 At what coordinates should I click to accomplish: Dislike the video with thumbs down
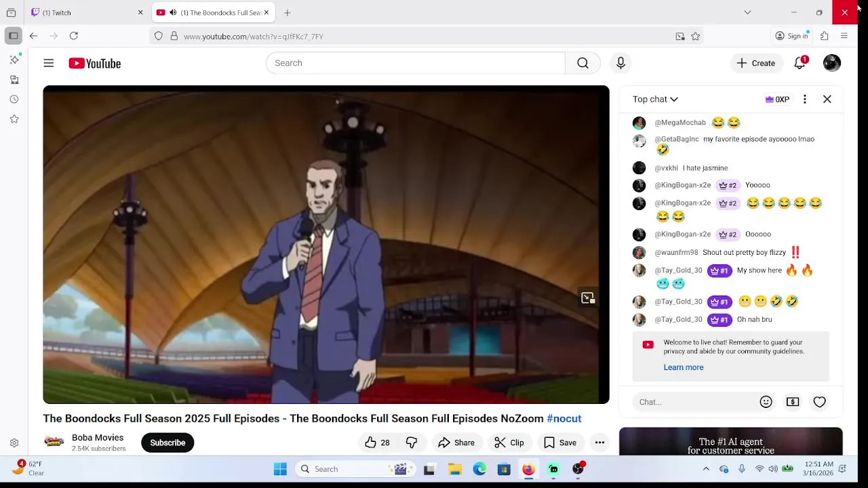412,443
